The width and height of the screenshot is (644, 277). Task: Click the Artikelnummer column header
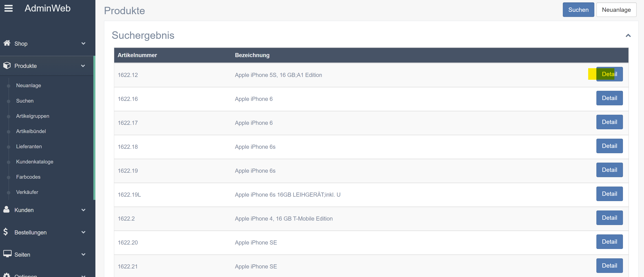pos(137,55)
